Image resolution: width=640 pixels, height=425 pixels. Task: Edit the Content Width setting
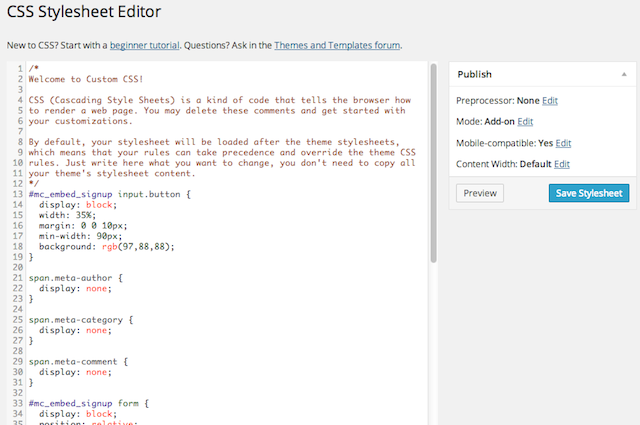point(561,164)
